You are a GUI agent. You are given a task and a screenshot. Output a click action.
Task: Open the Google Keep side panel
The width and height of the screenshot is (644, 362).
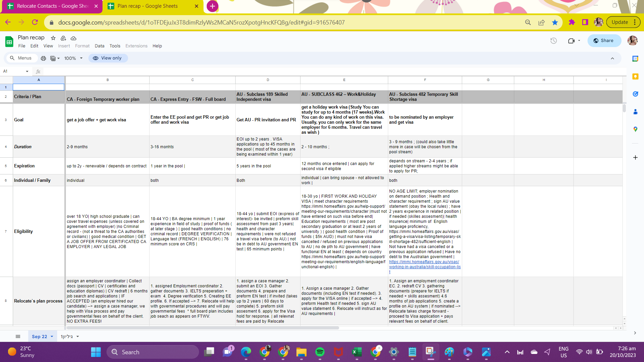click(635, 77)
